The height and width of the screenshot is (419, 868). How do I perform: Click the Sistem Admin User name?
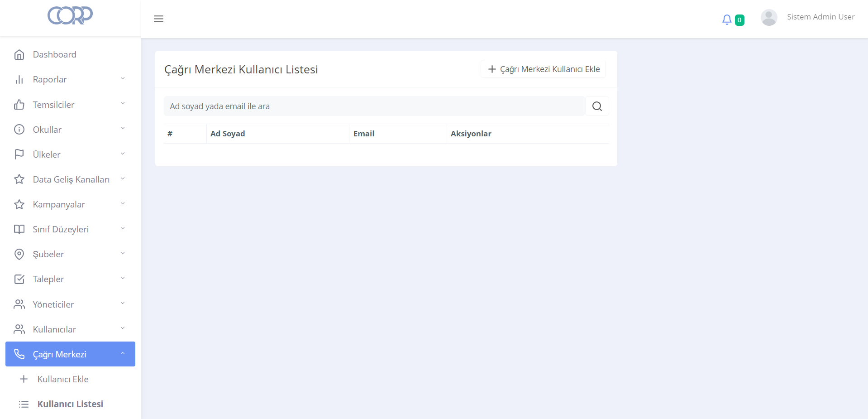coord(820,17)
